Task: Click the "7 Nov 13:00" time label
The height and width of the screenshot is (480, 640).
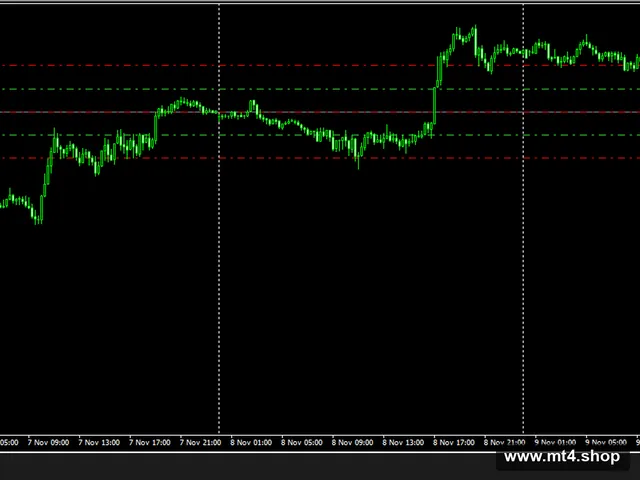Action: coord(99,442)
